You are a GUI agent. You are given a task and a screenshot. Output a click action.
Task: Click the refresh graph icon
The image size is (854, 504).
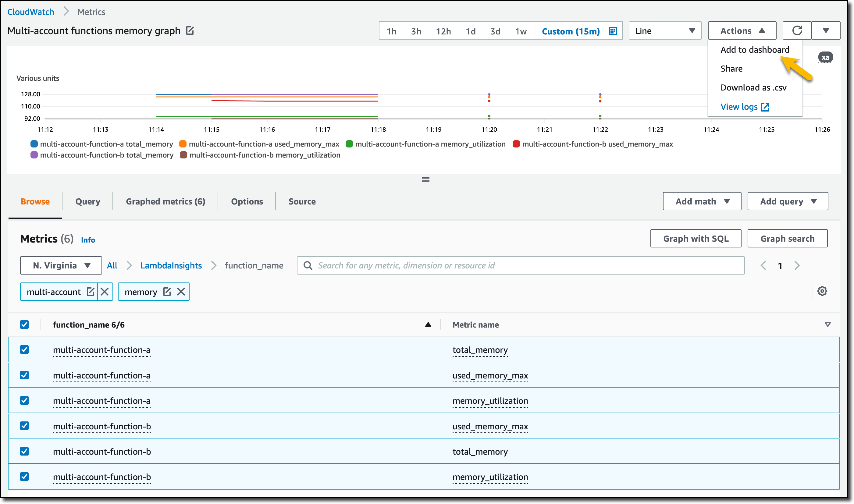click(x=797, y=30)
